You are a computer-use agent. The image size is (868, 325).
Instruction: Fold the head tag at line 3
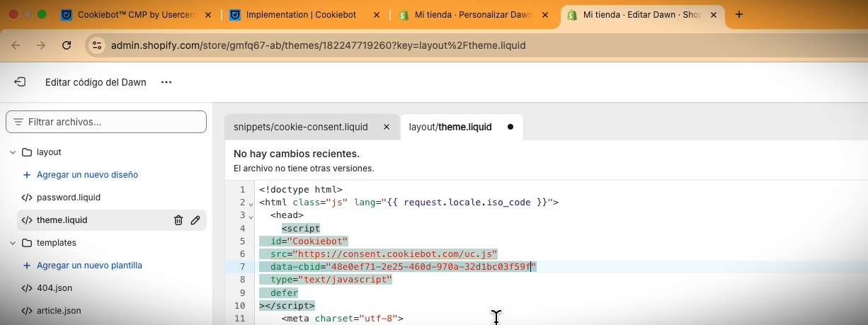(x=251, y=217)
